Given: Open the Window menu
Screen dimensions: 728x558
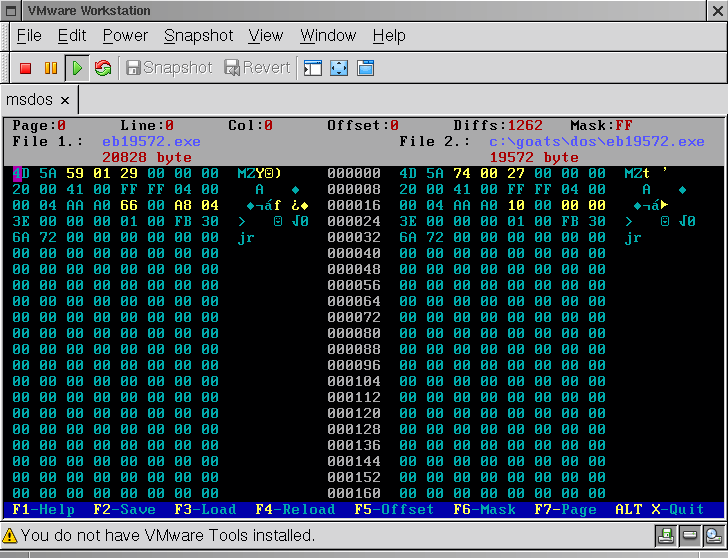Looking at the screenshot, I should point(328,36).
